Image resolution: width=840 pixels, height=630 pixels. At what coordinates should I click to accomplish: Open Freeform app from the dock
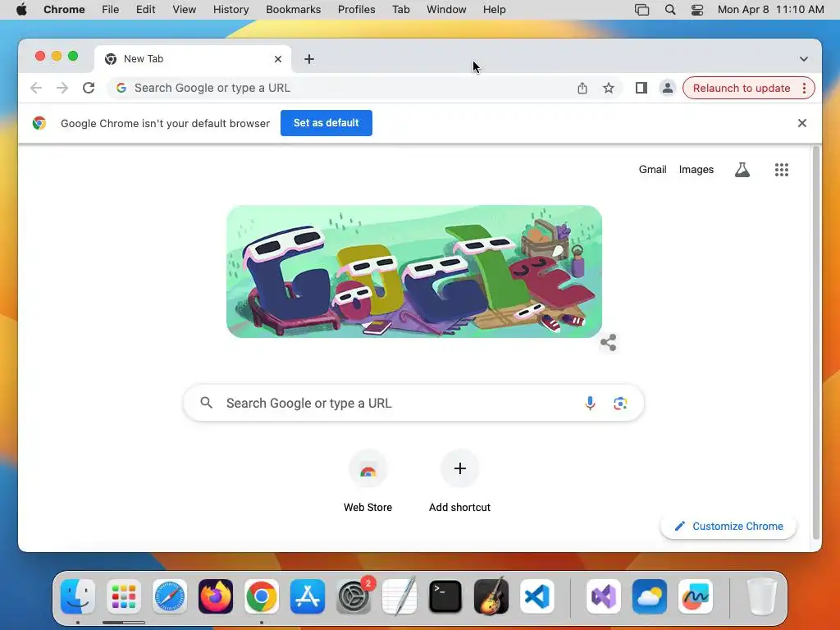(696, 596)
